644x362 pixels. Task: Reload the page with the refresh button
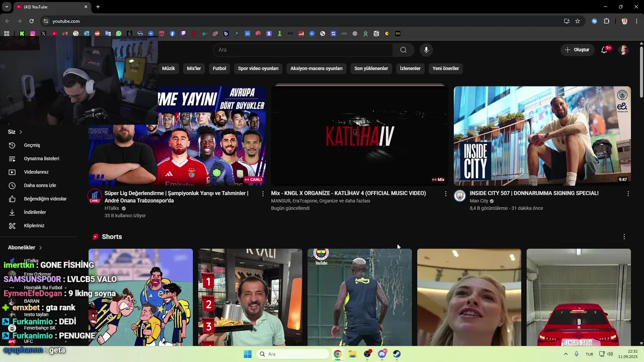tap(31, 21)
